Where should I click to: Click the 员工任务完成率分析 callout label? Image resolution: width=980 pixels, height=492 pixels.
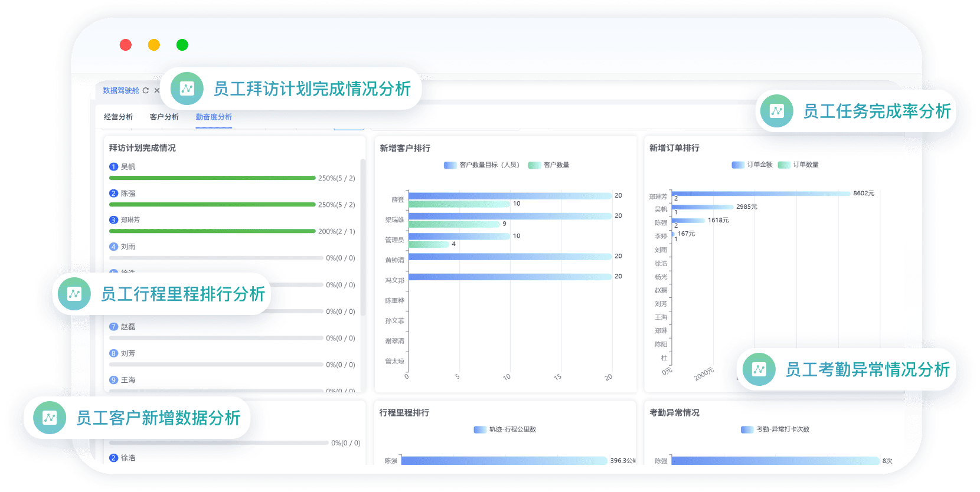pyautogui.click(x=877, y=111)
